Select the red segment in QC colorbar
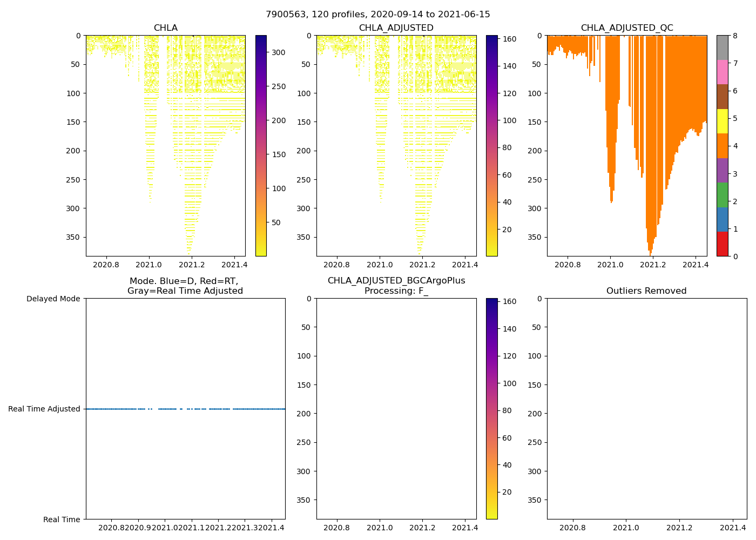756x540 pixels. click(722, 244)
